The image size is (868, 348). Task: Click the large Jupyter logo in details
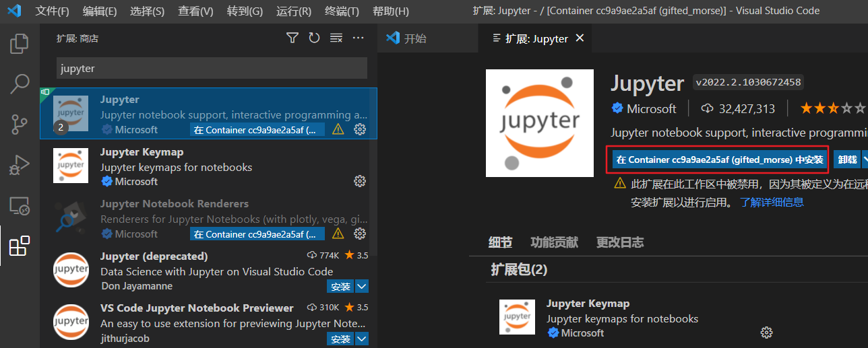[540, 123]
